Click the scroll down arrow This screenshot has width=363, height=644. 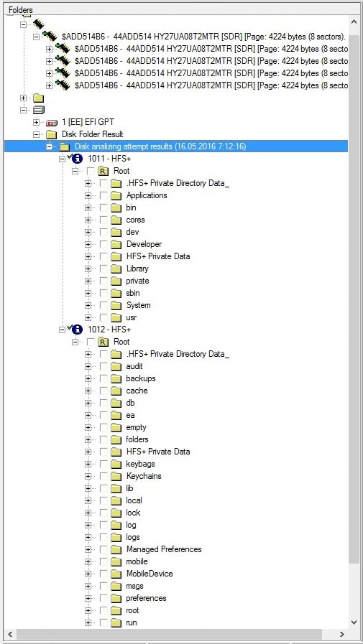click(x=354, y=622)
